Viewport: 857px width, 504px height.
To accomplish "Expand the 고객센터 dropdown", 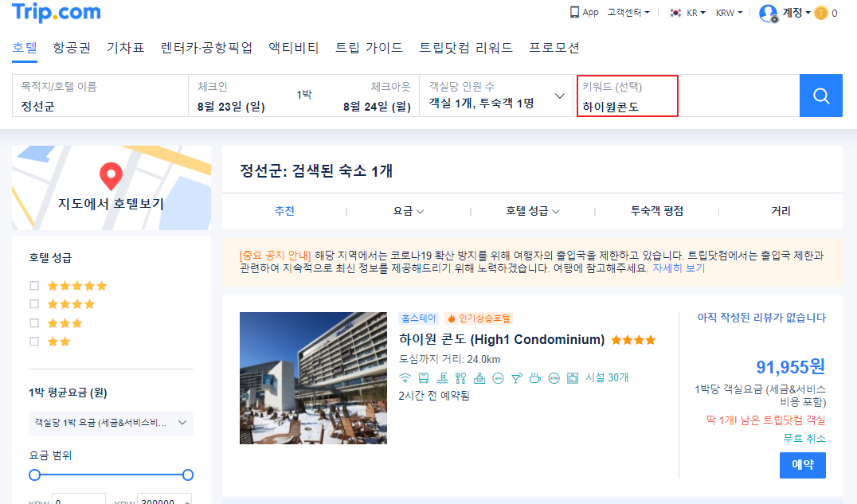I will coord(628,13).
